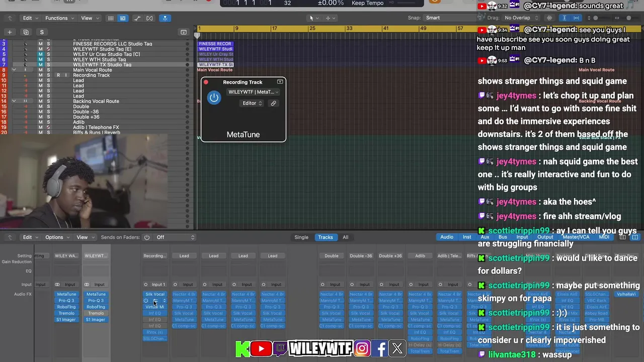This screenshot has height=362, width=644.
Task: Toggle horizontal auto zoom icon
Action: tap(576, 18)
